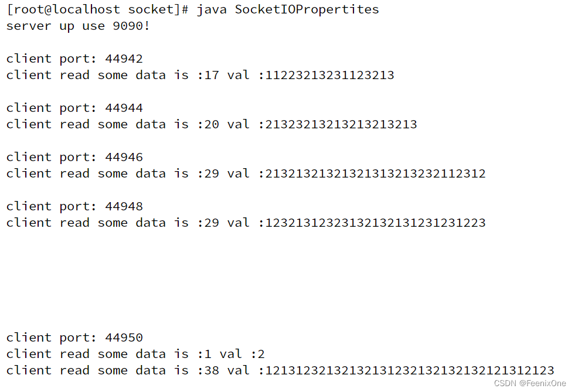The image size is (575, 392).
Task: Select the client port 44948 line
Action: [74, 206]
